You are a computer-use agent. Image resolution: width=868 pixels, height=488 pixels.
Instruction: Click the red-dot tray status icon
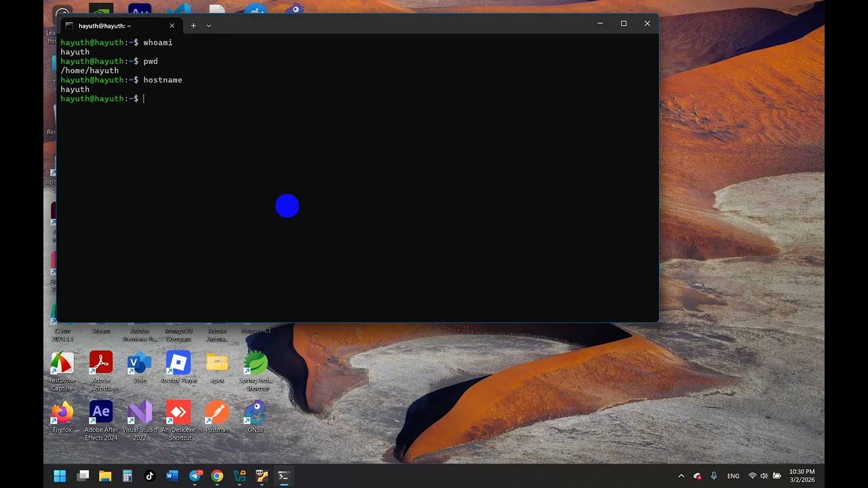tap(698, 476)
